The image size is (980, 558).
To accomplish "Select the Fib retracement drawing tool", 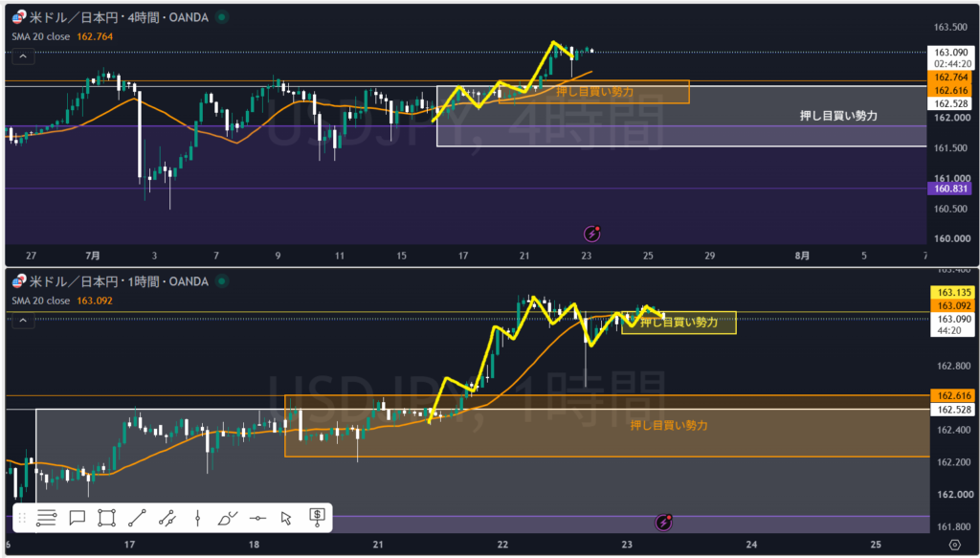I will tap(46, 518).
